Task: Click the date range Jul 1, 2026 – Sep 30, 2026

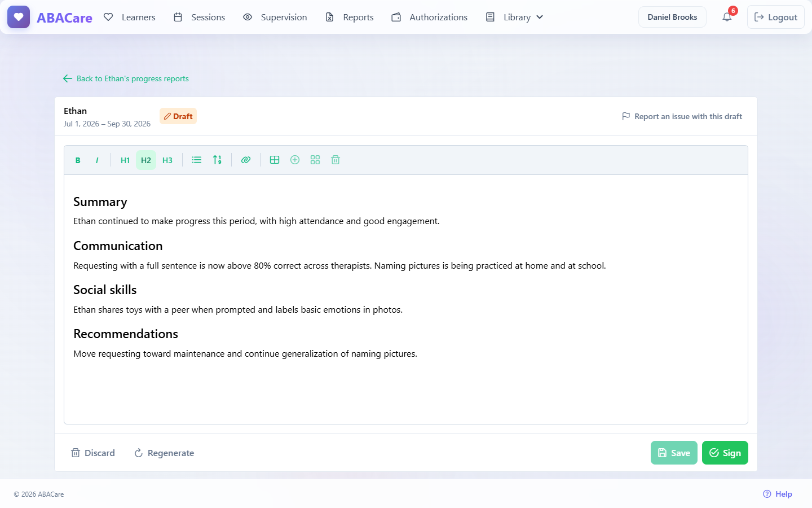Action: 107,124
